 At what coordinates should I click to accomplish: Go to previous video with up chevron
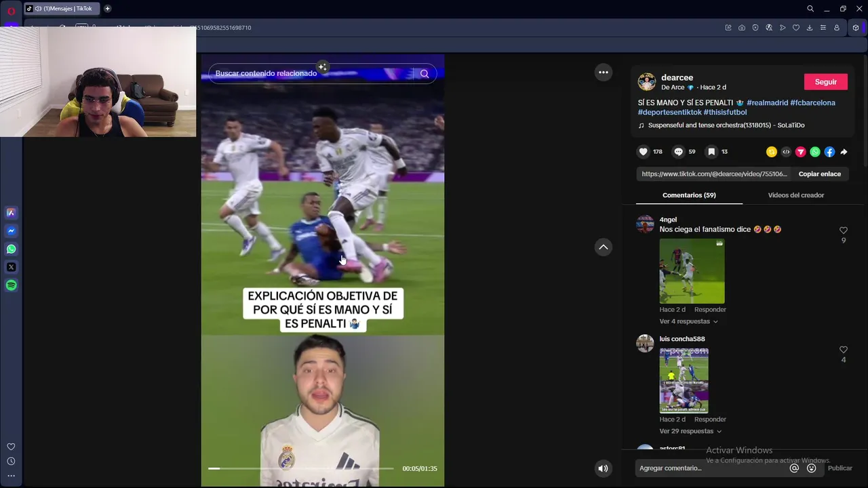(604, 247)
